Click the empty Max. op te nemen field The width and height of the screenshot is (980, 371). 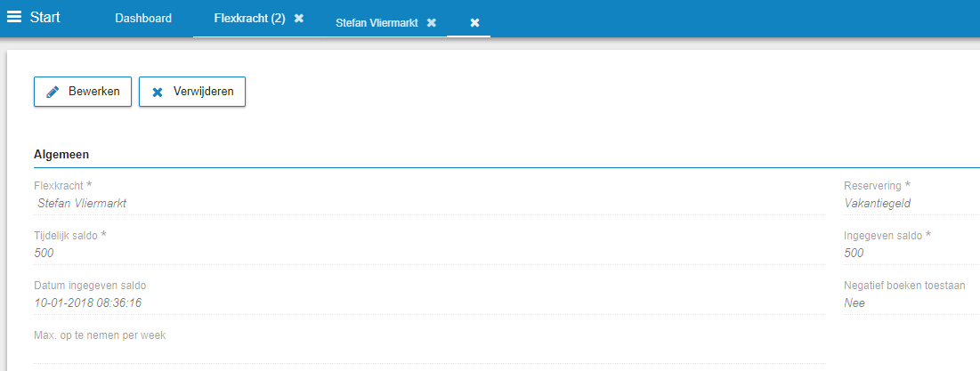(429, 353)
